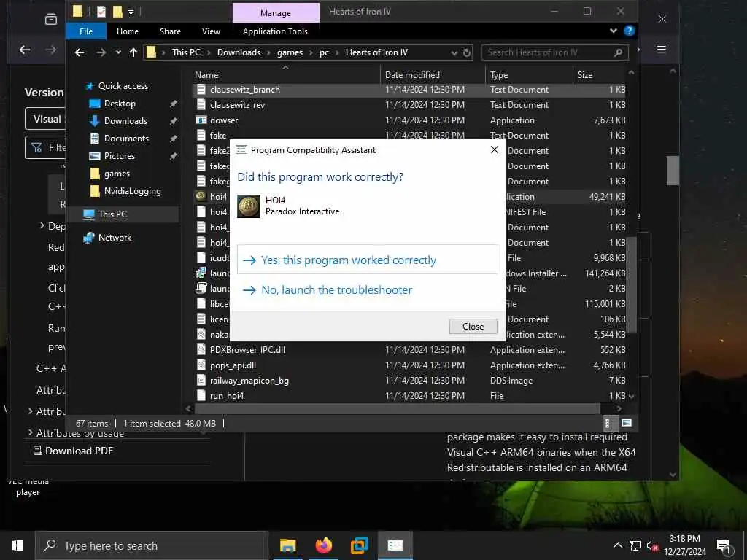Switch to large icons view icon
747x560 pixels.
tap(627, 423)
